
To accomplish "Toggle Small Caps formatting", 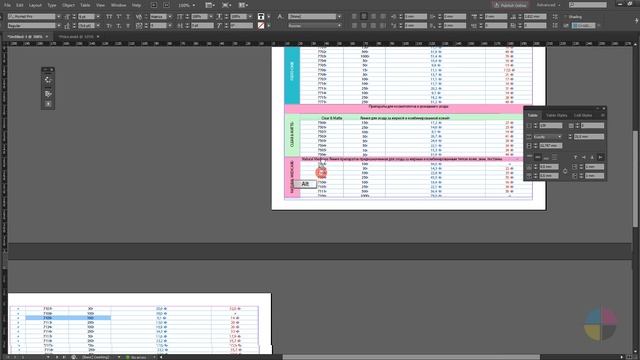I will (x=109, y=26).
